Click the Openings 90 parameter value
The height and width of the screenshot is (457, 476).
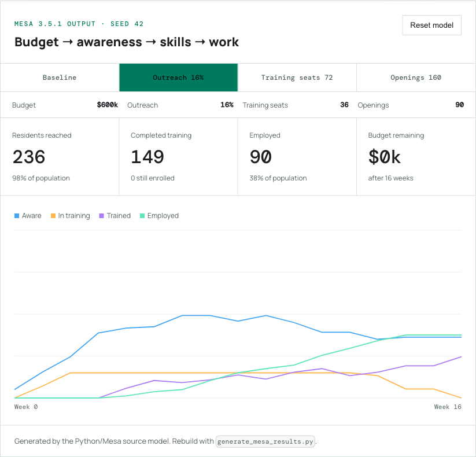(460, 105)
